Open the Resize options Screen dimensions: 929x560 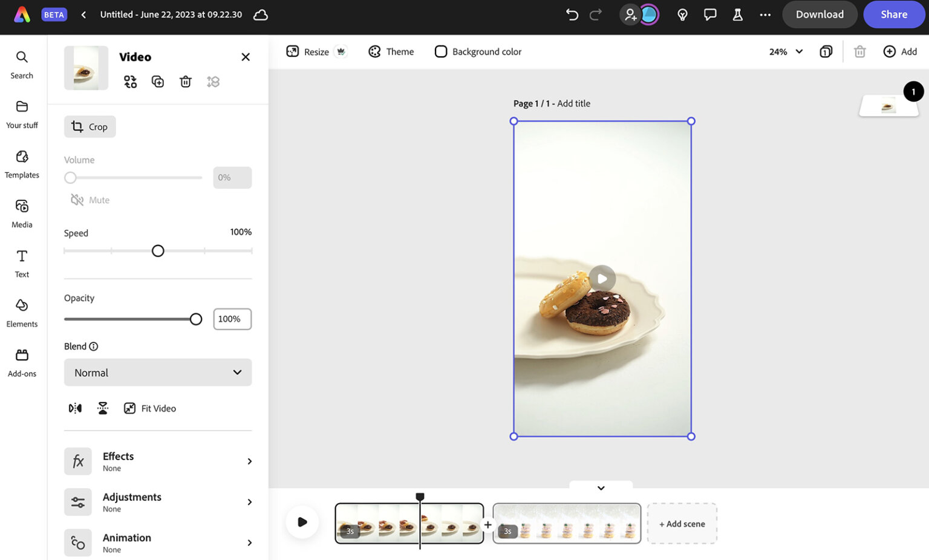309,51
